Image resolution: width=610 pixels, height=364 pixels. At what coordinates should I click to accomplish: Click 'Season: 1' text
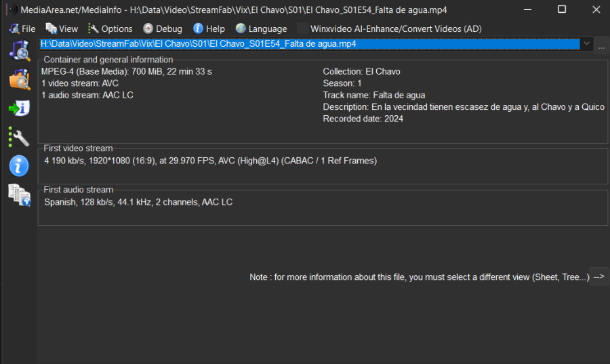[342, 83]
